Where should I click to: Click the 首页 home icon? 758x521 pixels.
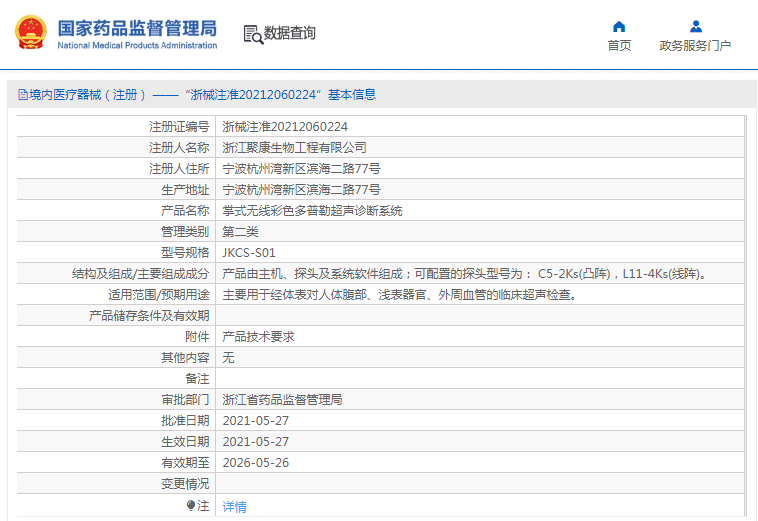(619, 27)
